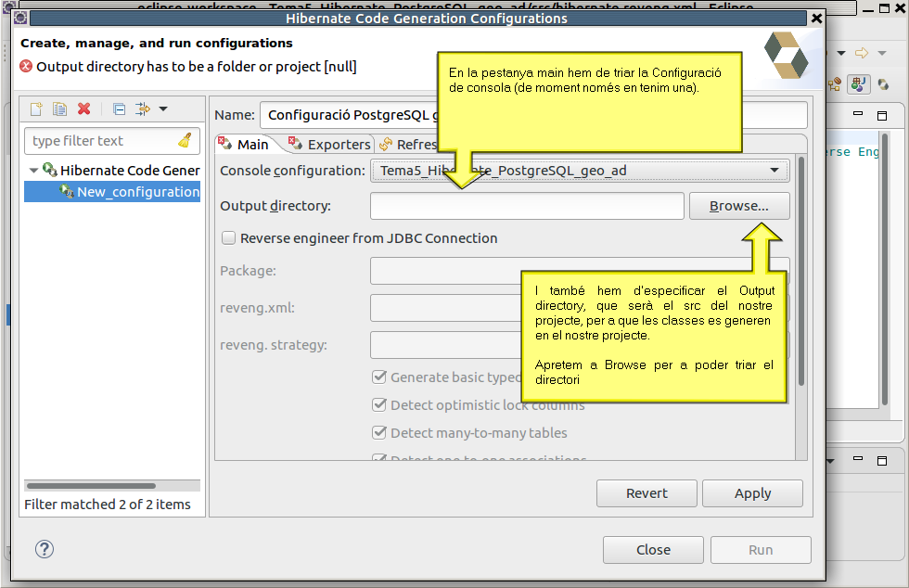This screenshot has height=588, width=909.
Task: Maximize the Eclipse editor view panel
Action: click(x=882, y=115)
